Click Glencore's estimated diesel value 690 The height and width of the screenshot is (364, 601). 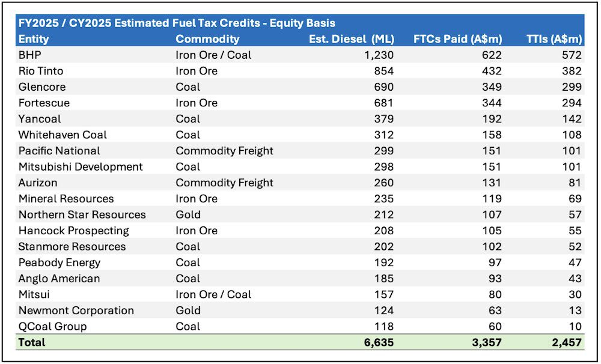click(383, 87)
